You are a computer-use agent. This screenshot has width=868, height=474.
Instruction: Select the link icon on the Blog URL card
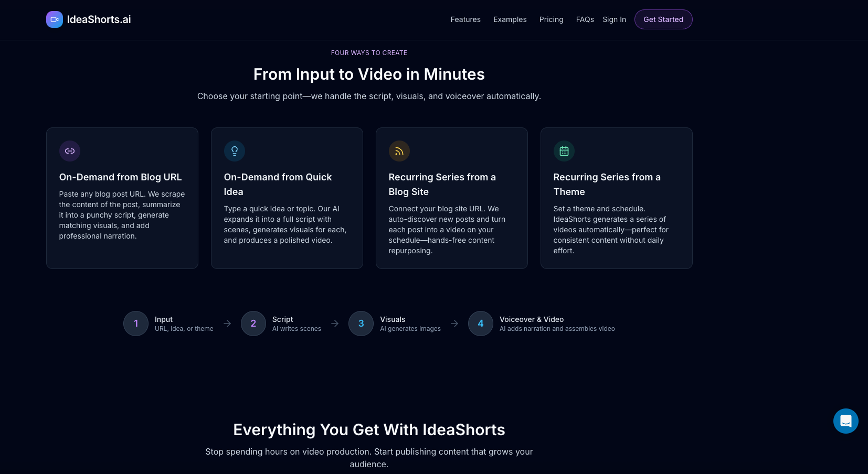pos(70,151)
